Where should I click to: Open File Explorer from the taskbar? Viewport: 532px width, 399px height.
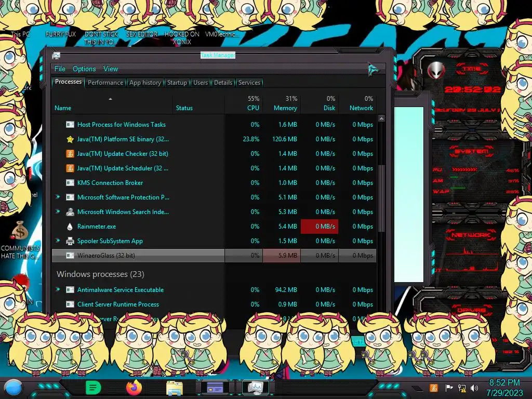(x=175, y=388)
